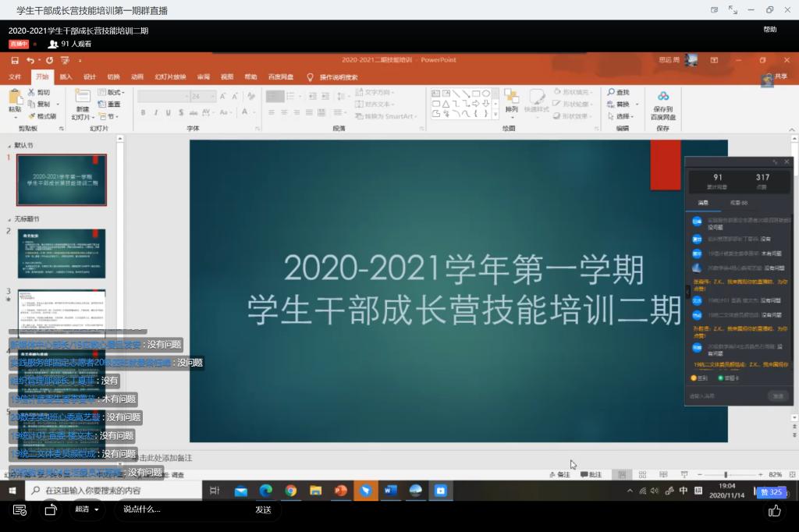This screenshot has width=799, height=532.
Task: Click the 发送 send button in bottom bar
Action: pos(263,509)
